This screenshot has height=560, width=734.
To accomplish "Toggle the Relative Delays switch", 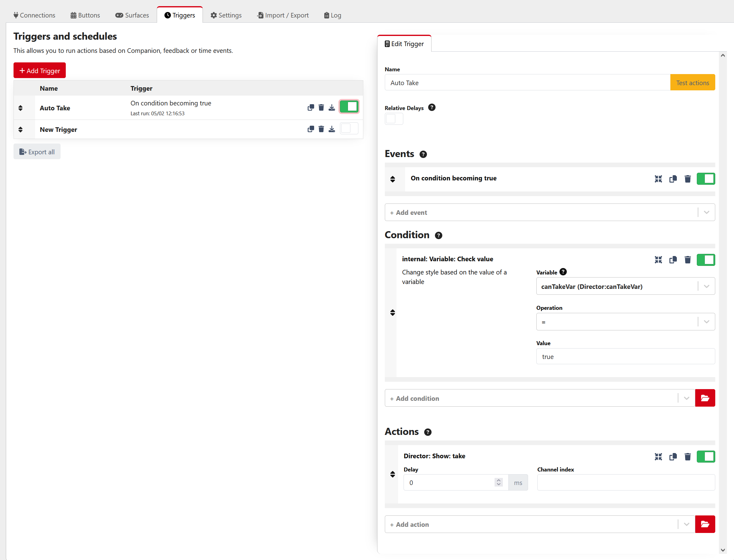I will (394, 119).
